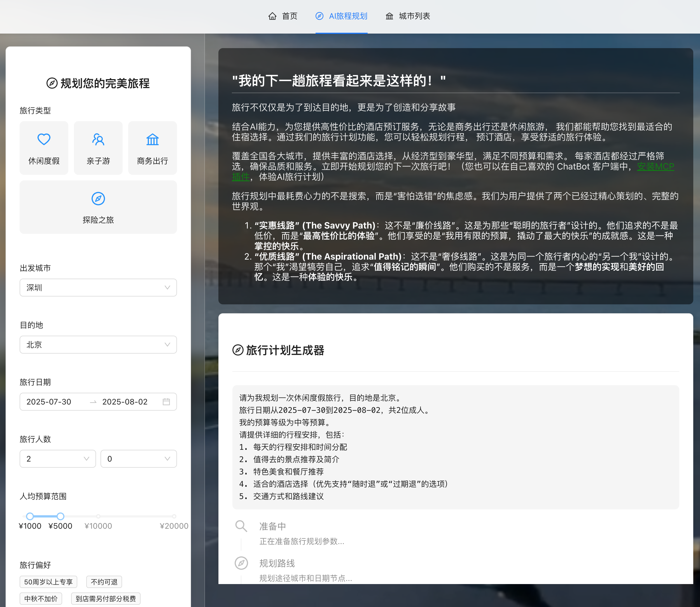Go to the 首页 tab

[x=289, y=16]
